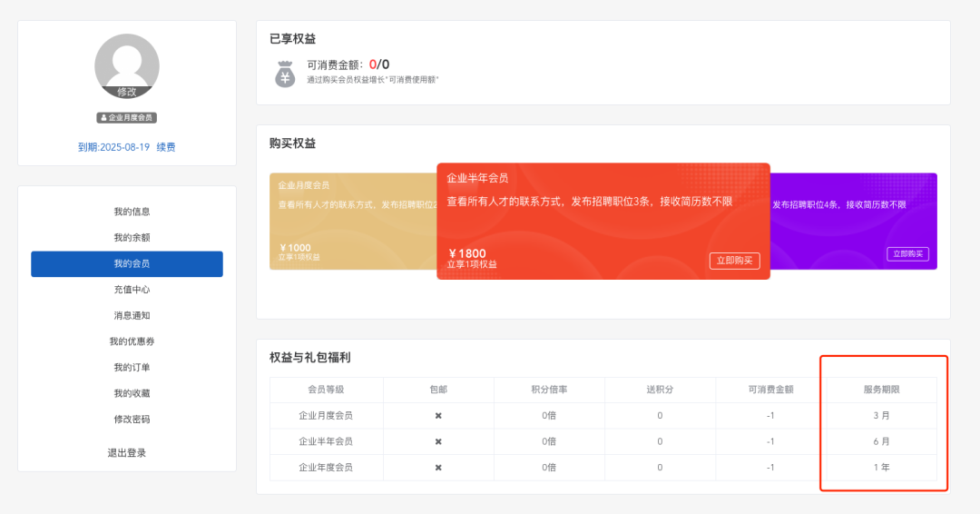Click 修改 on the avatar
The image size is (980, 514).
(127, 92)
